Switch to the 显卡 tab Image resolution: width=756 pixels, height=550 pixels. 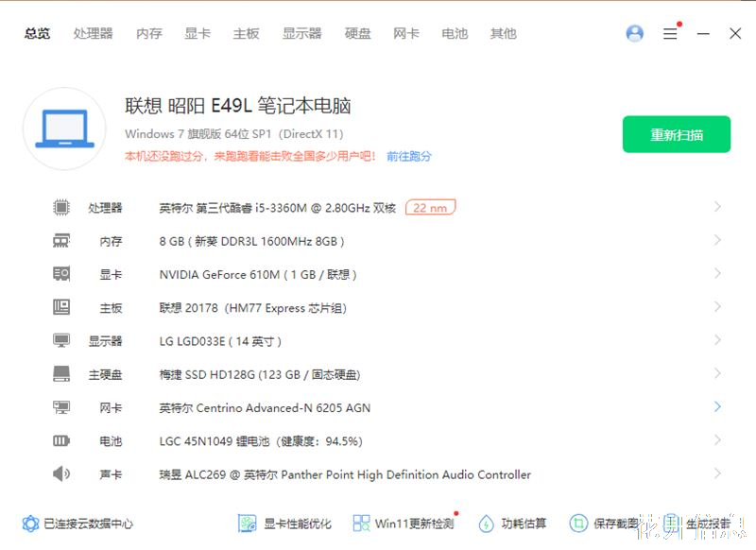click(x=198, y=33)
